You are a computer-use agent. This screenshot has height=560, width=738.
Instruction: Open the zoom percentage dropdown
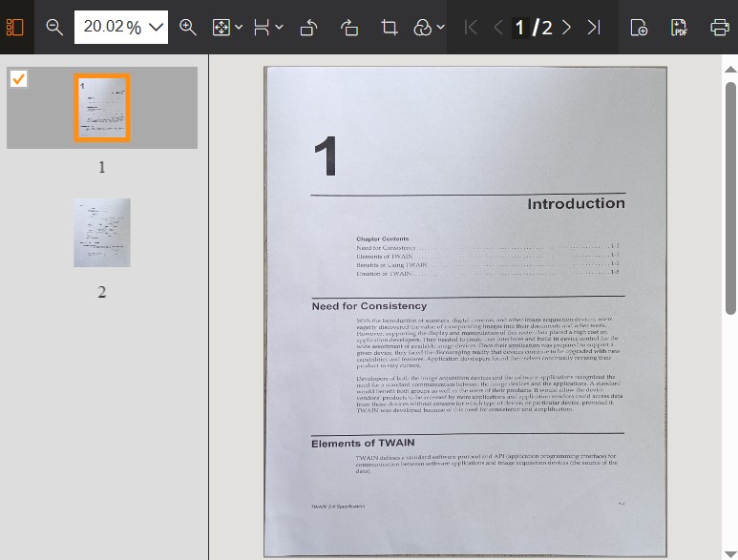click(x=156, y=27)
